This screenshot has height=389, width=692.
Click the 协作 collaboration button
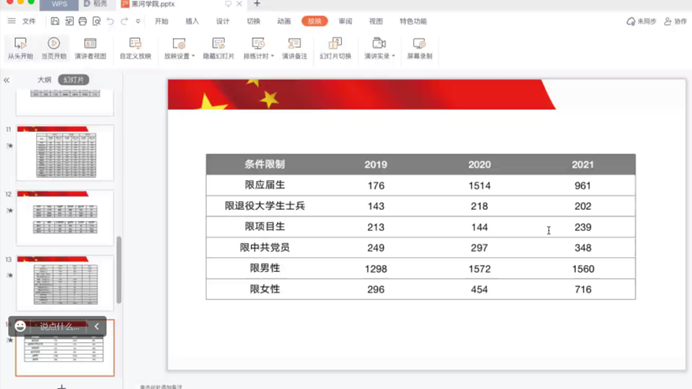coord(675,21)
